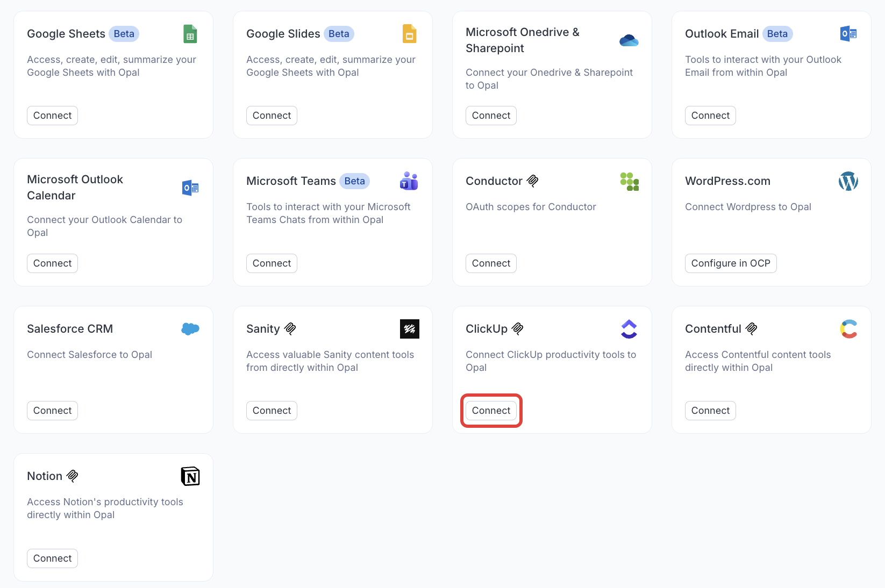This screenshot has width=885, height=588.
Task: Connect Microsoft Onedrive & Sharepoint
Action: point(491,116)
